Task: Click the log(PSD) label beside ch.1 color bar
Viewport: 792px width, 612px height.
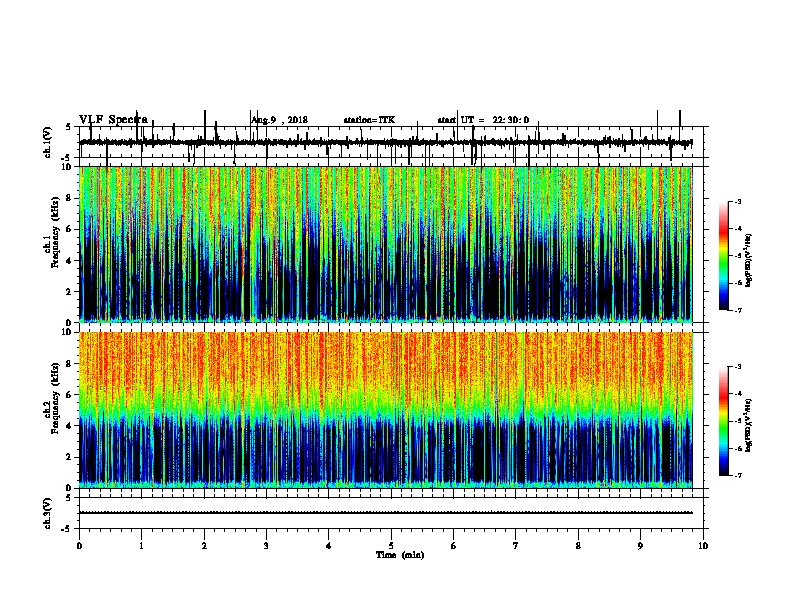Action: click(749, 260)
